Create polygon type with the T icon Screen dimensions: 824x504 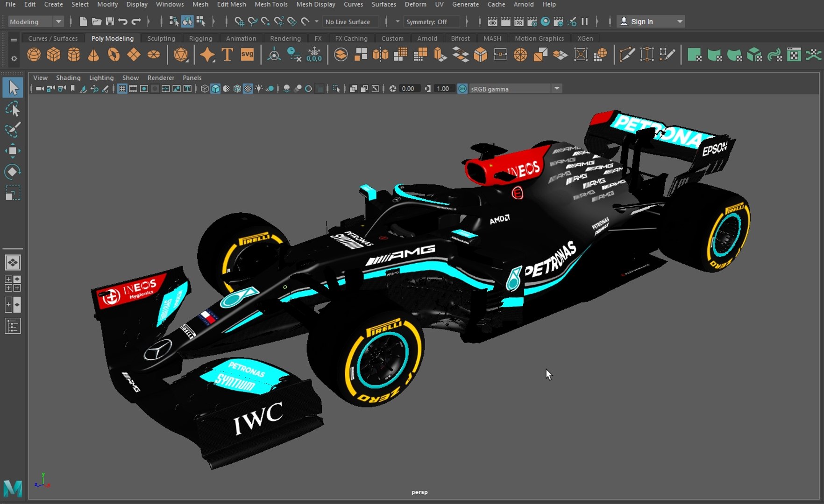tap(227, 55)
